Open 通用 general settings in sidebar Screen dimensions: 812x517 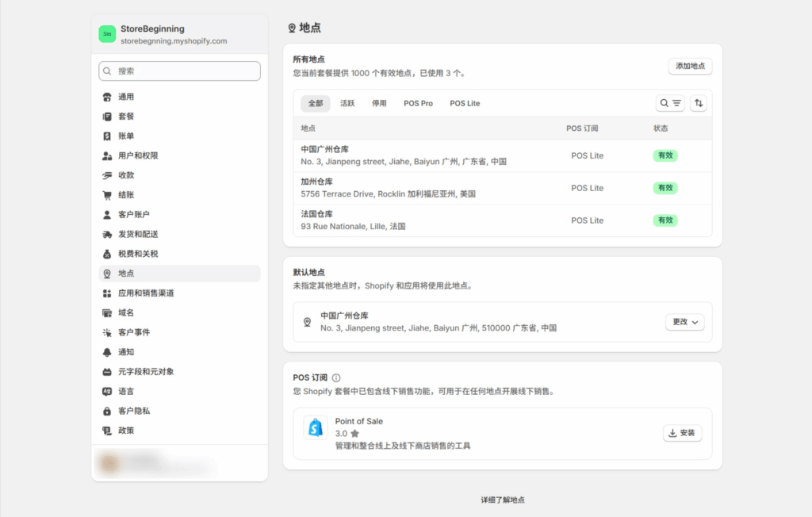pos(126,97)
